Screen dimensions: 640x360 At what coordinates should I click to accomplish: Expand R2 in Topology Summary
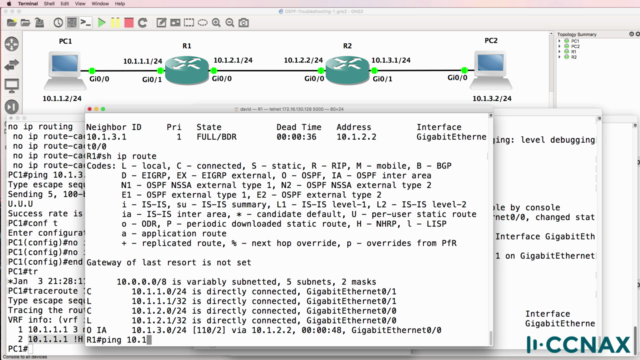tap(559, 57)
